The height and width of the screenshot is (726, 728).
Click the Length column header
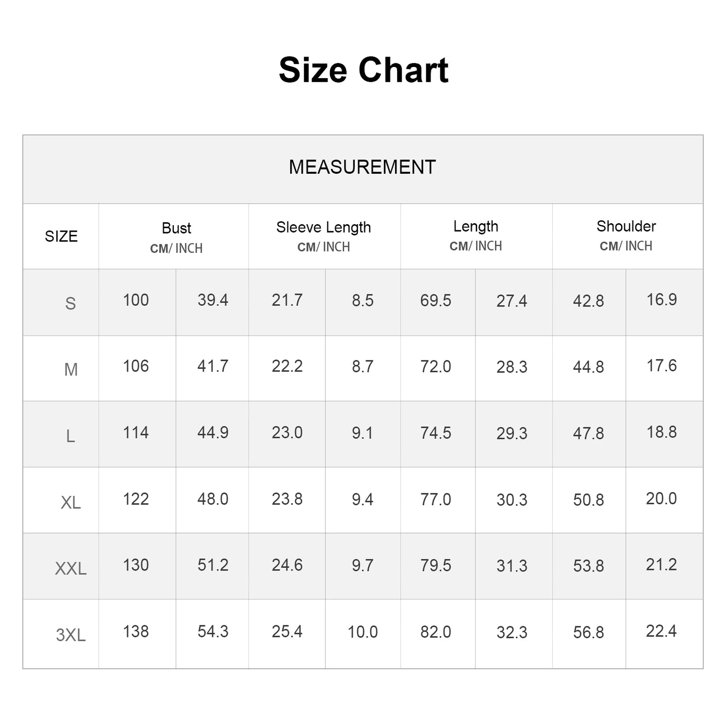click(476, 226)
